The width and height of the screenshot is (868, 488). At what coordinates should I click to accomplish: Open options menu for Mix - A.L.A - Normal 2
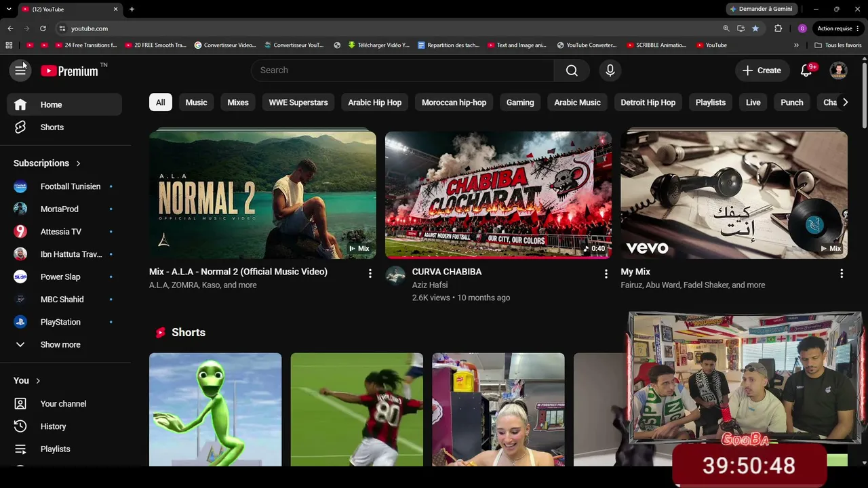370,273
